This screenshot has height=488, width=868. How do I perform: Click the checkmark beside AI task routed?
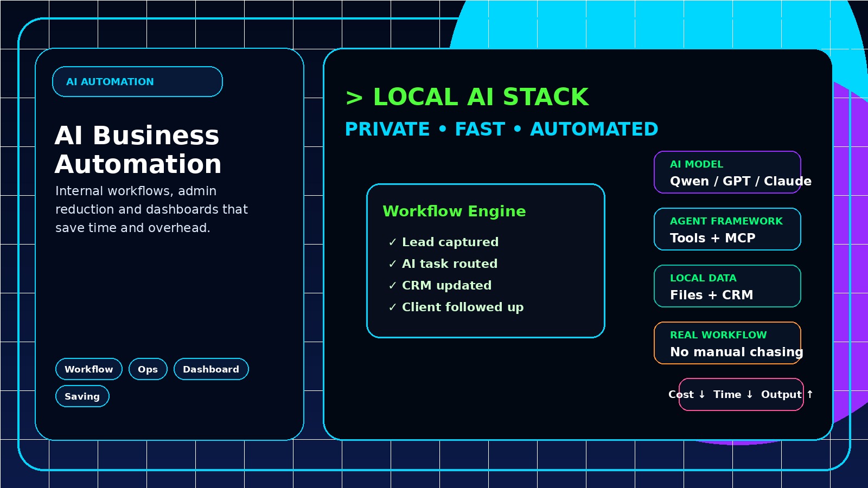click(x=393, y=264)
